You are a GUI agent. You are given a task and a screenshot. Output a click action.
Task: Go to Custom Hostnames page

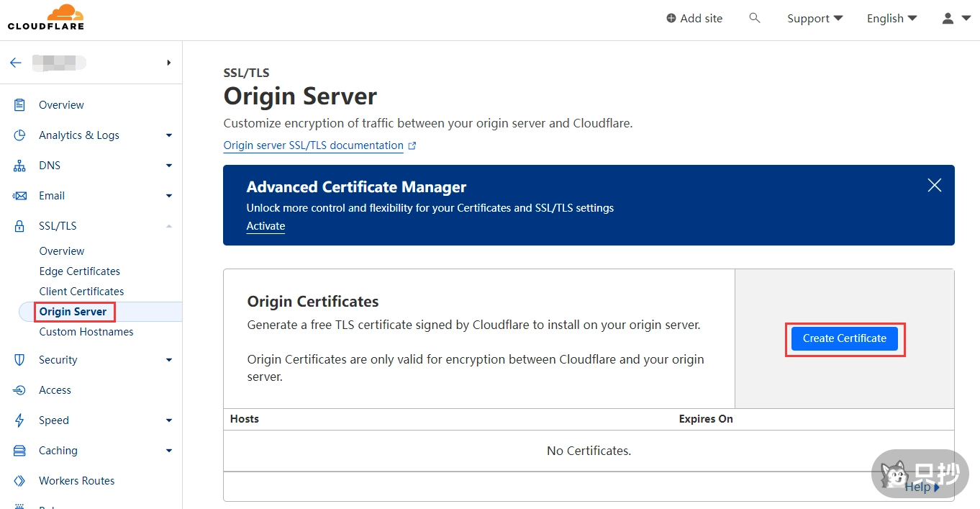[x=86, y=332]
